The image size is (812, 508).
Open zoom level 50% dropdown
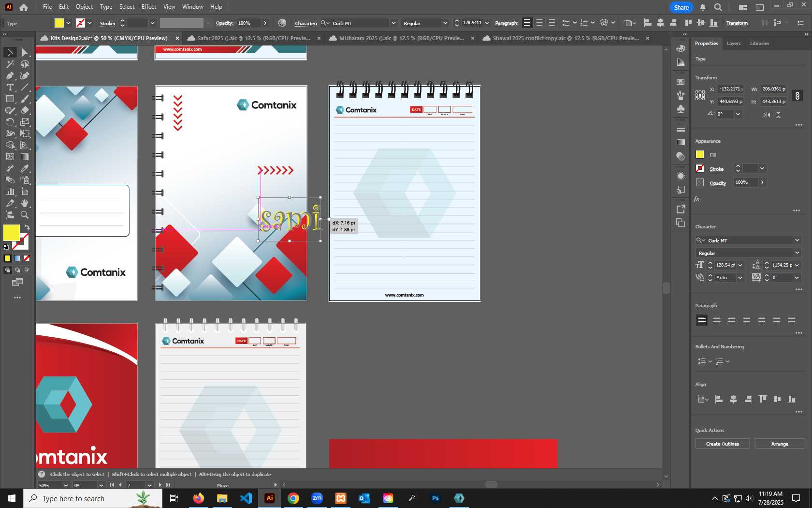click(66, 485)
